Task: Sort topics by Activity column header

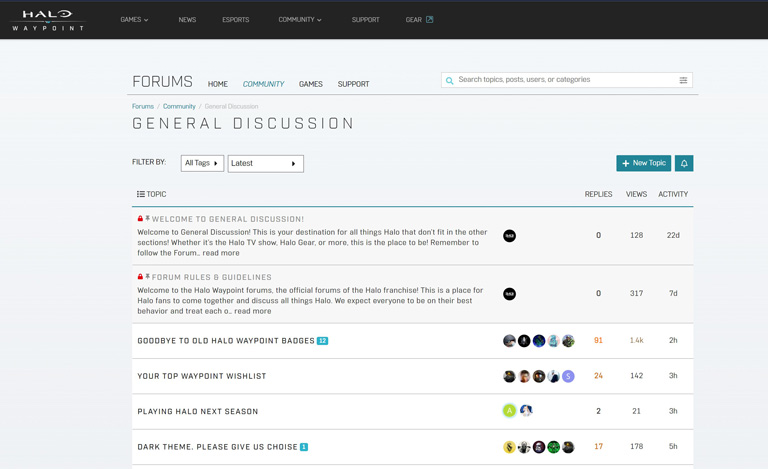Action: (x=673, y=194)
